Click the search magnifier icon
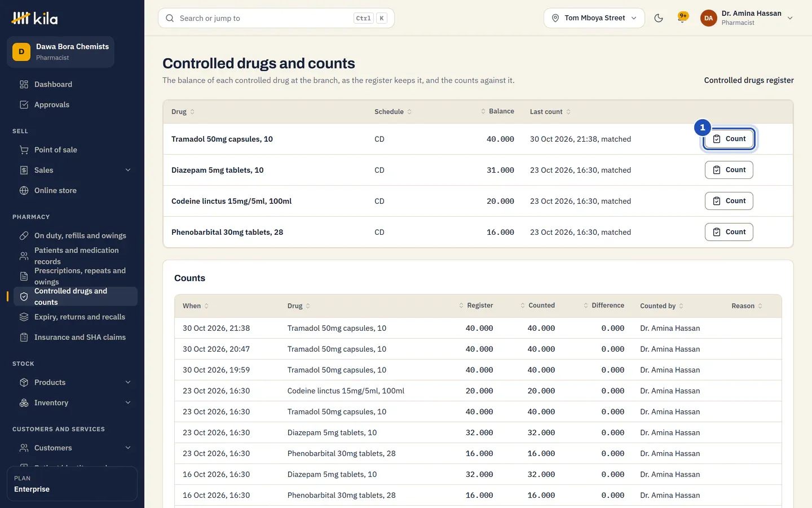This screenshot has width=812, height=508. (170, 18)
